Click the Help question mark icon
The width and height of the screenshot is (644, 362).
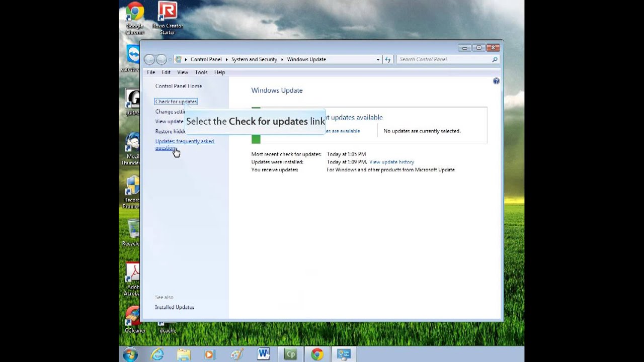496,81
